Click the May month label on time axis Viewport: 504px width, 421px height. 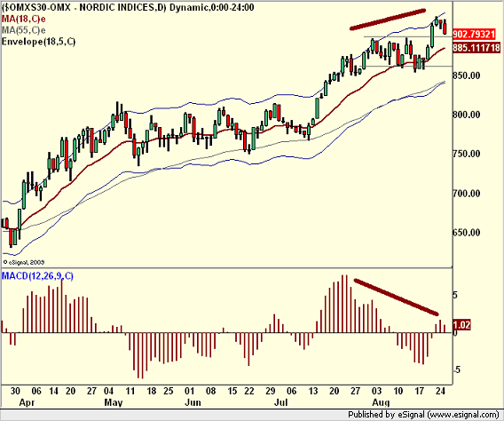pyautogui.click(x=114, y=402)
